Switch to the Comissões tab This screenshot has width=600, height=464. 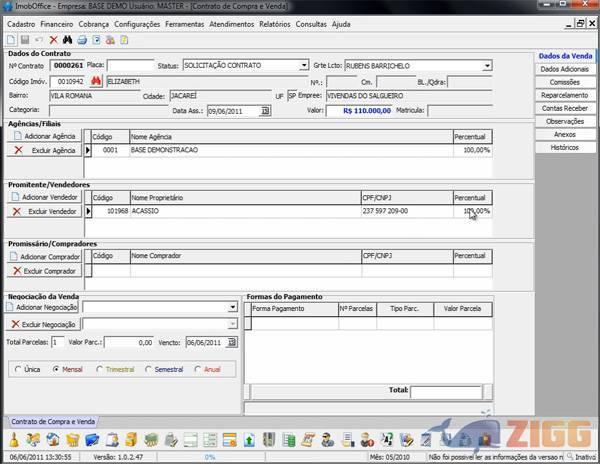565,82
